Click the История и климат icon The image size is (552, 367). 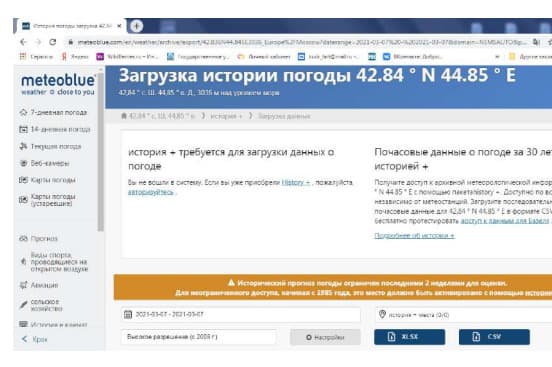[x=23, y=324]
